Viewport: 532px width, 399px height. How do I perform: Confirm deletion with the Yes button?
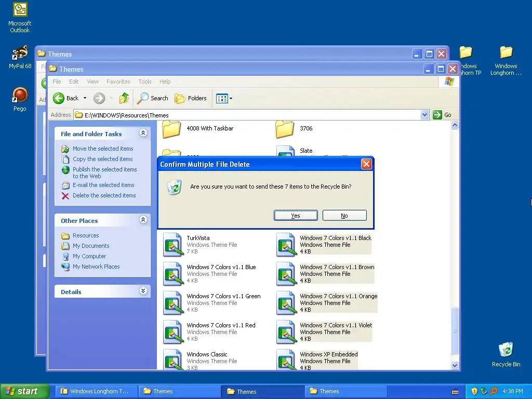point(296,216)
